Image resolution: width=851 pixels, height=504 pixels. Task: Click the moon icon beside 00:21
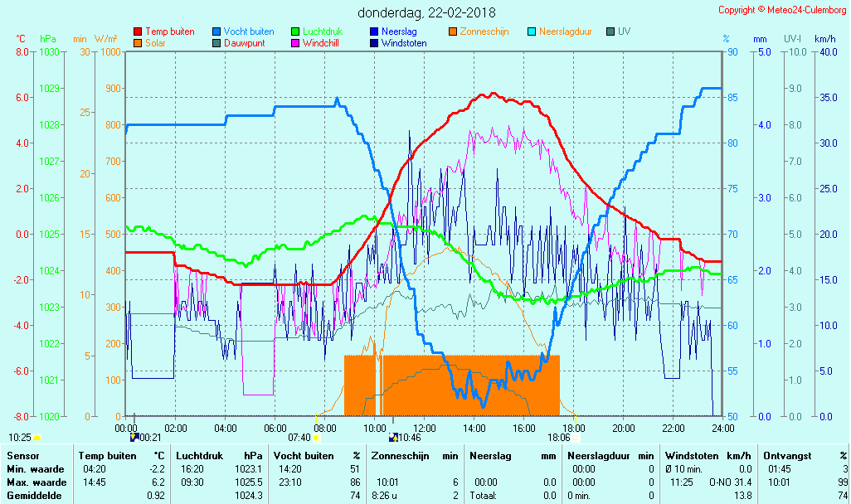pyautogui.click(x=134, y=437)
